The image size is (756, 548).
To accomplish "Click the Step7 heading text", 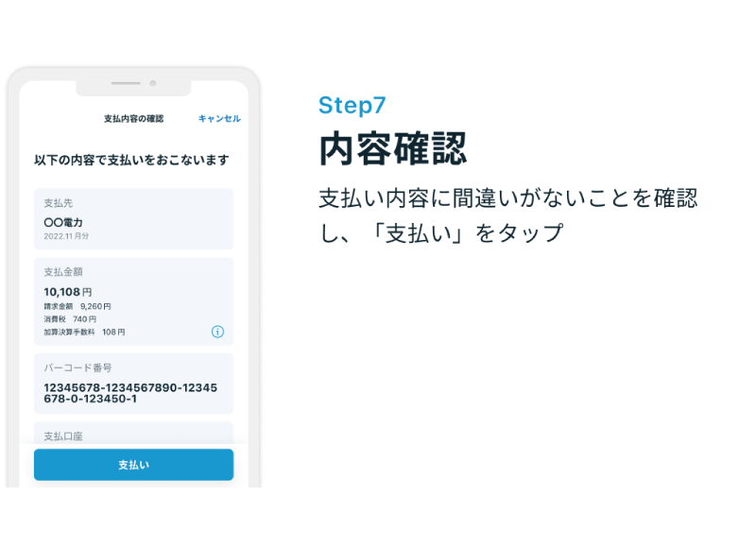I will coord(352,106).
